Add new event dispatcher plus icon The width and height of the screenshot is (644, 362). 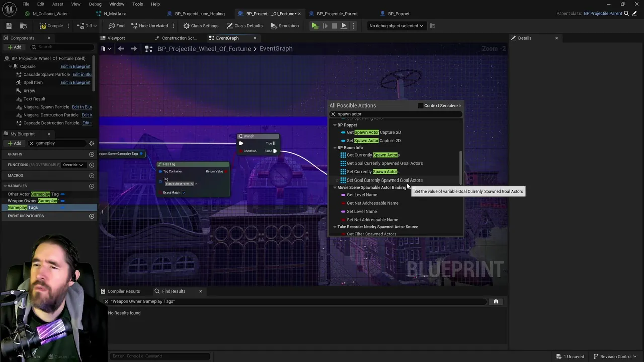[92, 216]
